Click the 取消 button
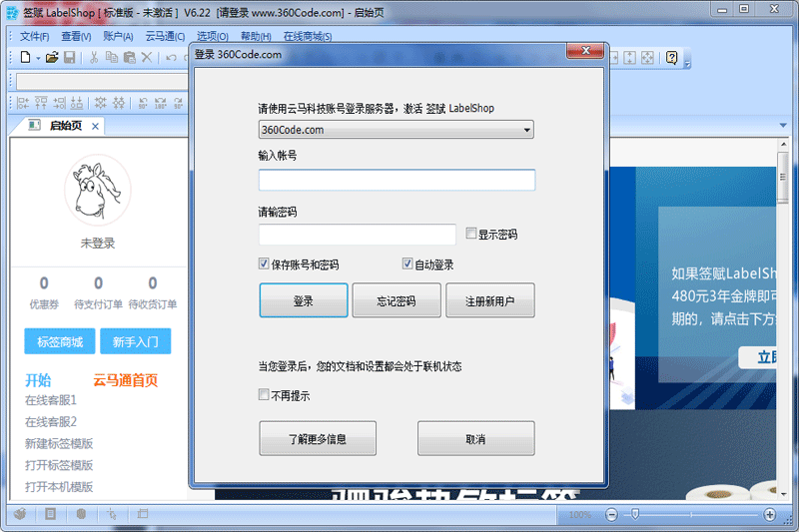This screenshot has width=799, height=532. (476, 438)
